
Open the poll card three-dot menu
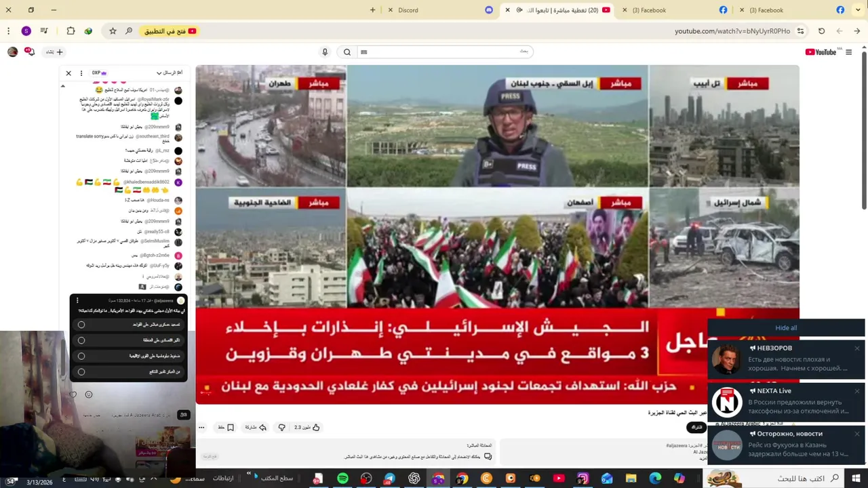pos(77,300)
